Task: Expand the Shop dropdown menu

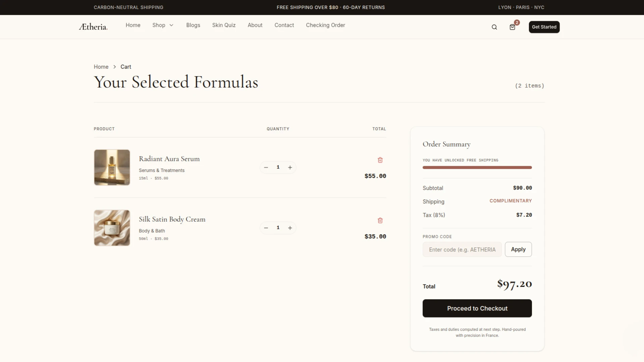Action: pyautogui.click(x=163, y=25)
